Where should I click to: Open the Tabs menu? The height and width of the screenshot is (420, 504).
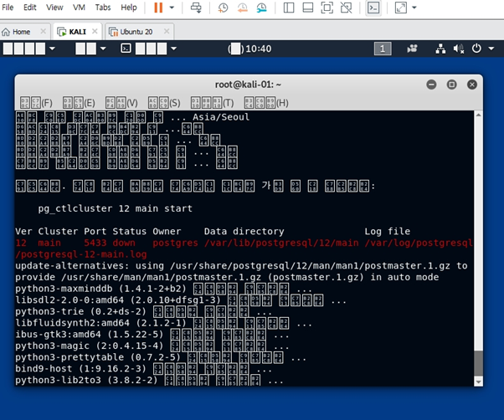(x=103, y=8)
